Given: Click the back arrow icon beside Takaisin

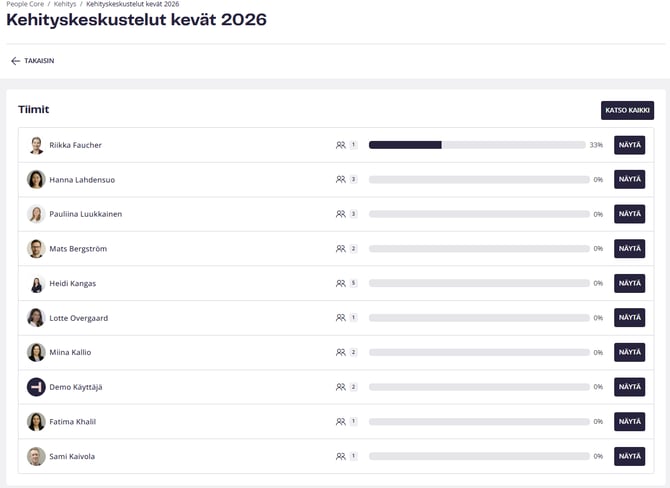Looking at the screenshot, I should 15,61.
